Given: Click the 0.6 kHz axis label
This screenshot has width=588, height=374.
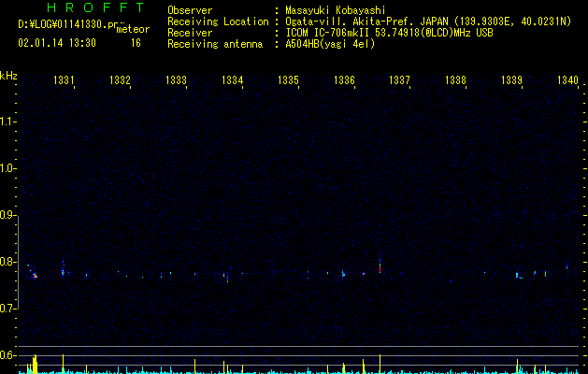Looking at the screenshot, I should (8, 355).
